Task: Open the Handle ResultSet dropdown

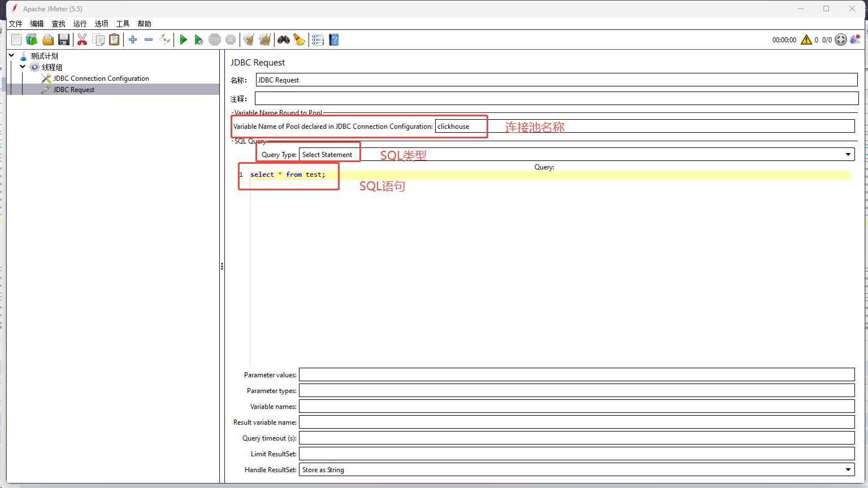Action: [x=577, y=470]
